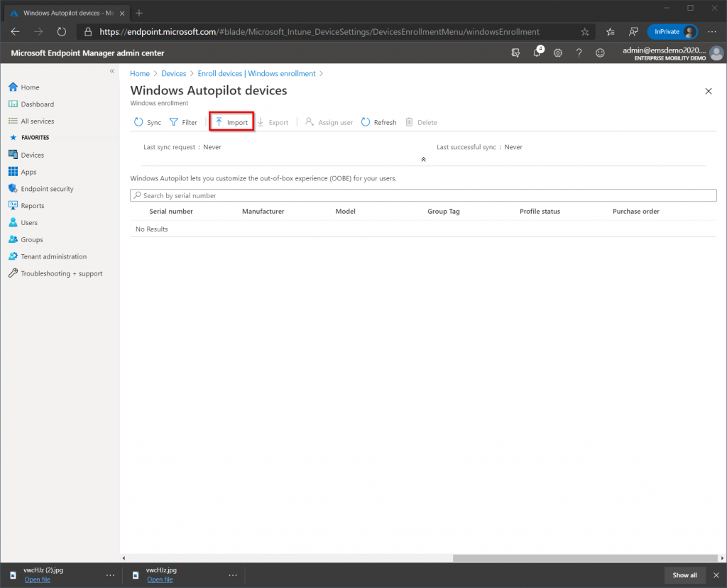Click the horizontal scrollbar thumb

(585, 558)
